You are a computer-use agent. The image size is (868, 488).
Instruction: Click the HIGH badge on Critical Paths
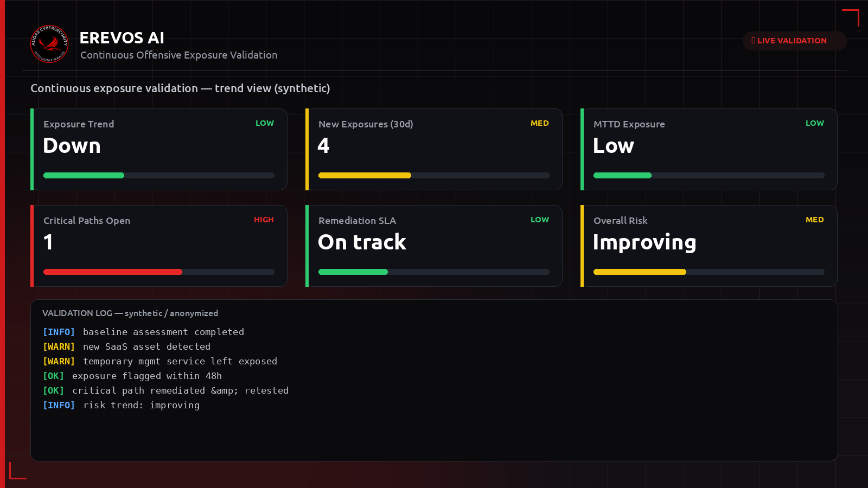pos(264,220)
